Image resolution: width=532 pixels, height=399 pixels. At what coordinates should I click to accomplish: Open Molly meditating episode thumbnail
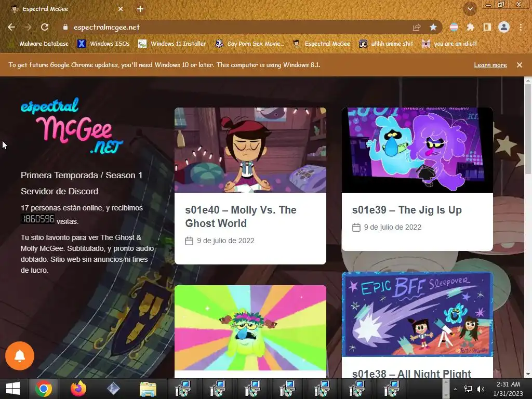[250, 150]
